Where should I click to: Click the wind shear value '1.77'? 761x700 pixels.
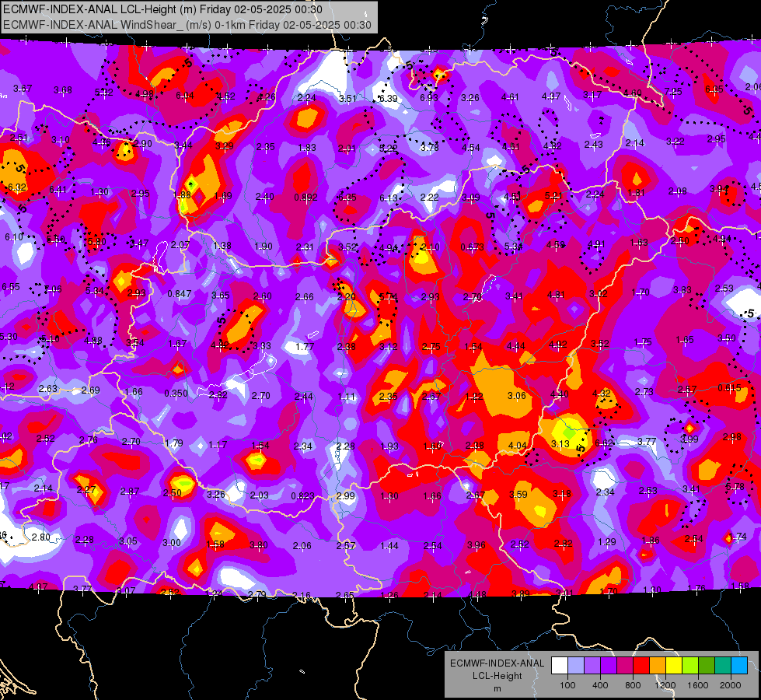click(x=305, y=346)
